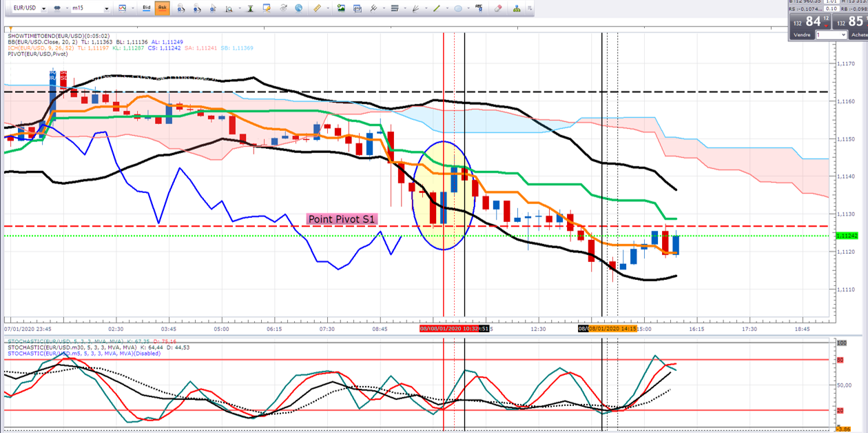Click the sell price tile showing 84

pyautogui.click(x=809, y=21)
